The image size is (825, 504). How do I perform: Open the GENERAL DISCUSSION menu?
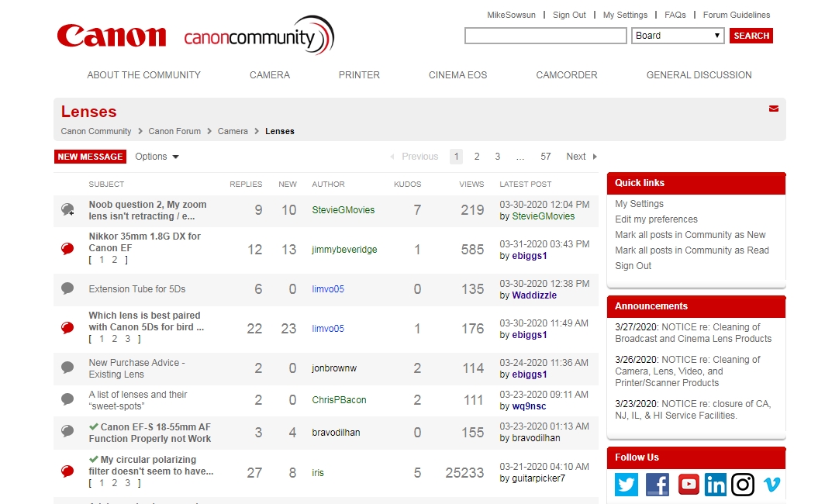pyautogui.click(x=699, y=75)
